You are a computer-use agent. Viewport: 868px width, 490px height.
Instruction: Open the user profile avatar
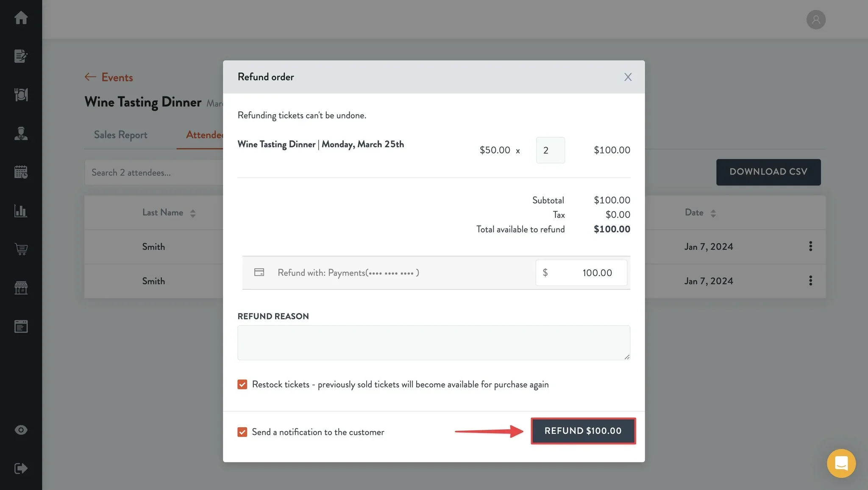tap(816, 20)
